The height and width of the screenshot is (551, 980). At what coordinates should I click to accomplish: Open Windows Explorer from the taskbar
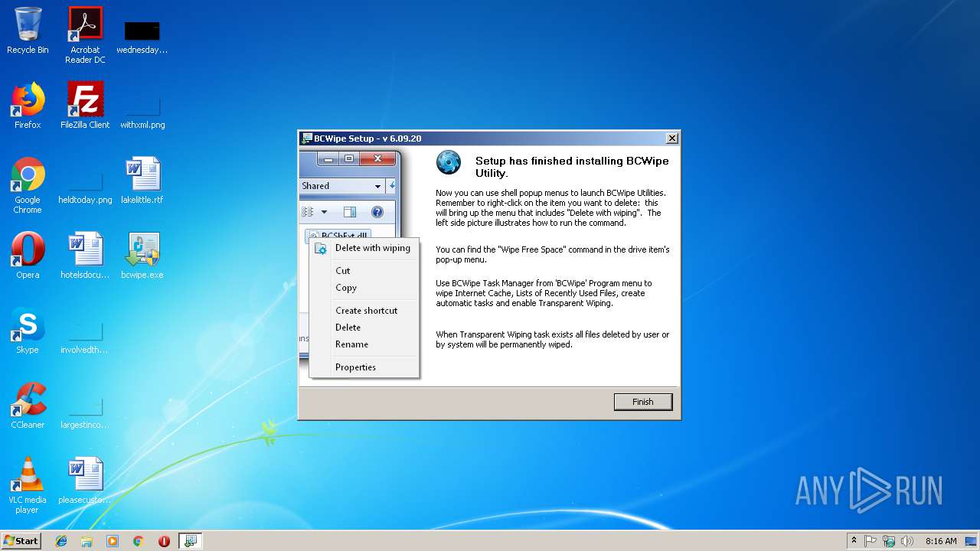click(x=87, y=540)
